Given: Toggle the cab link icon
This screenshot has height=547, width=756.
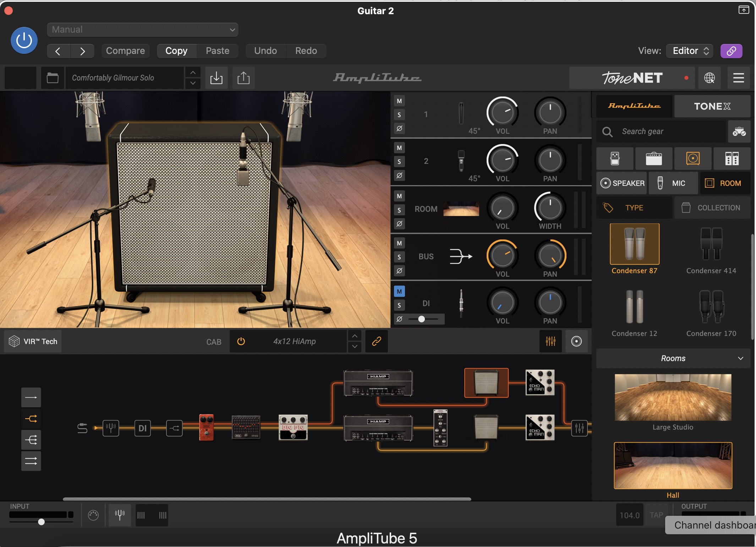Looking at the screenshot, I should (377, 341).
